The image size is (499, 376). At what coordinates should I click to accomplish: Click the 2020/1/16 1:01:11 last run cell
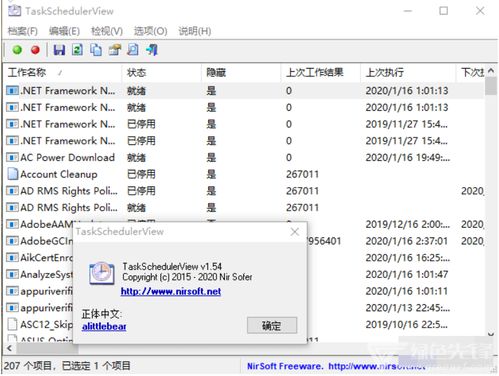pos(407,291)
